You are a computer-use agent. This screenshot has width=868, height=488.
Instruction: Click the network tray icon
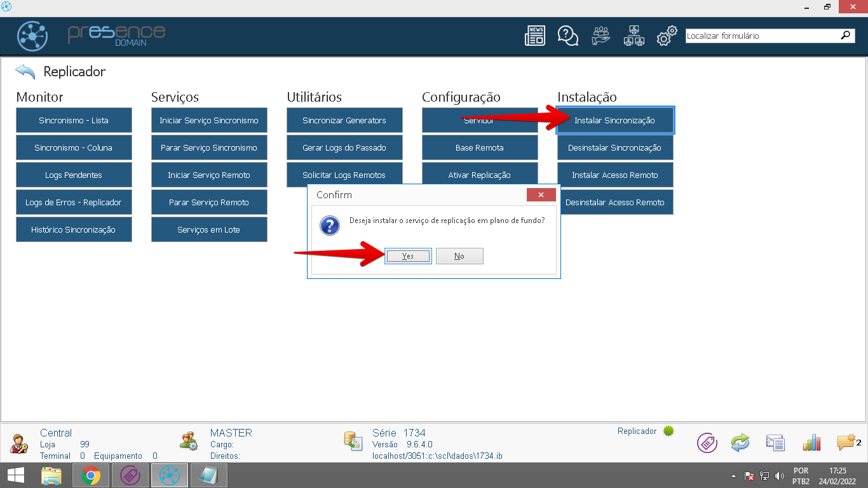(765, 476)
